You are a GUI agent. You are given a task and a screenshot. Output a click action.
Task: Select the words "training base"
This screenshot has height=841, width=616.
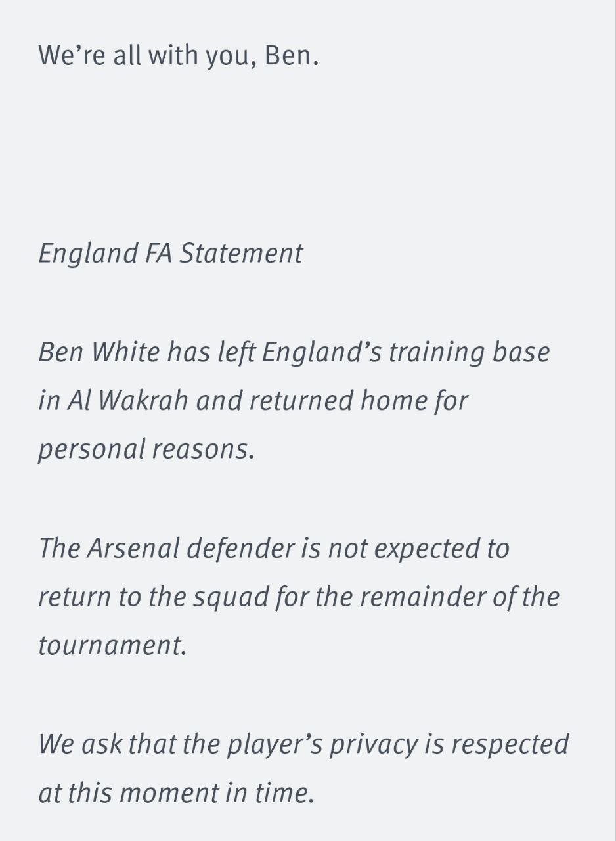[469, 352]
